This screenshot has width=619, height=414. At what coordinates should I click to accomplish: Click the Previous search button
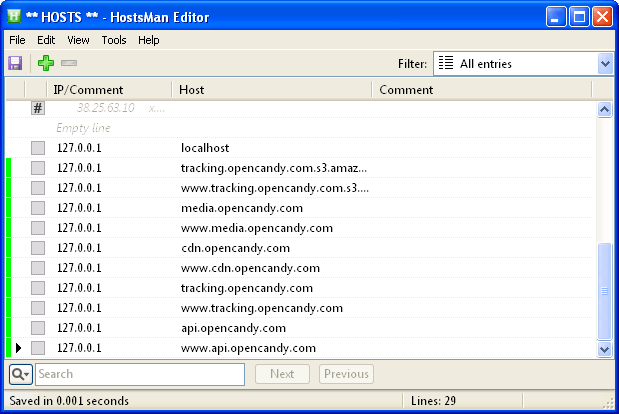pos(346,374)
